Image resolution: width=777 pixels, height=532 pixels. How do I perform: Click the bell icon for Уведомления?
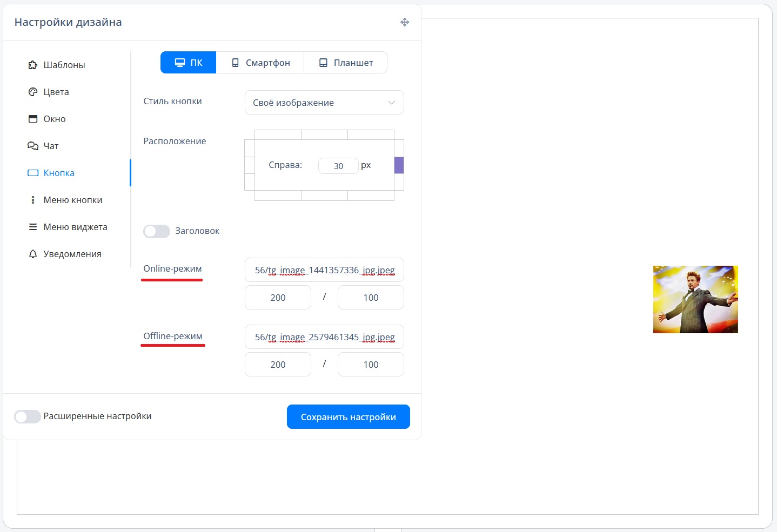(32, 254)
